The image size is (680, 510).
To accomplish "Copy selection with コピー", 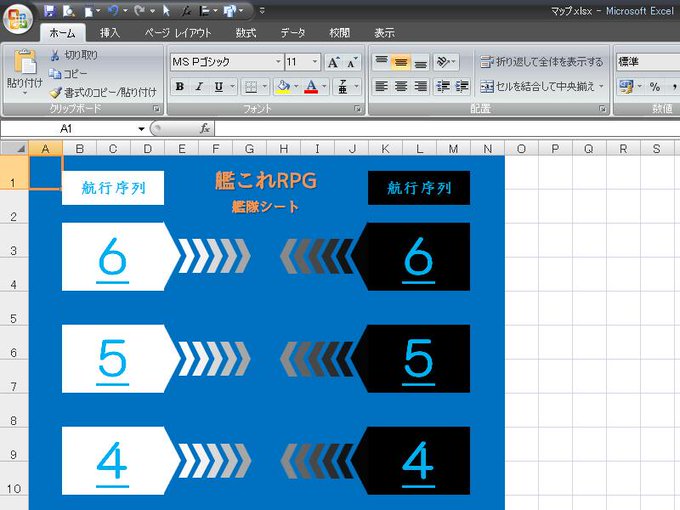I will 68,74.
